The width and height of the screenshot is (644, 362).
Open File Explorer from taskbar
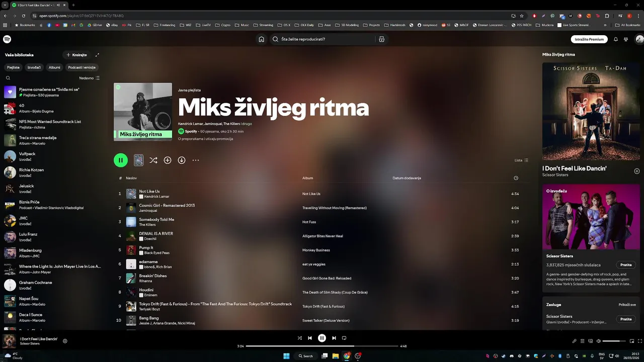pos(336,356)
